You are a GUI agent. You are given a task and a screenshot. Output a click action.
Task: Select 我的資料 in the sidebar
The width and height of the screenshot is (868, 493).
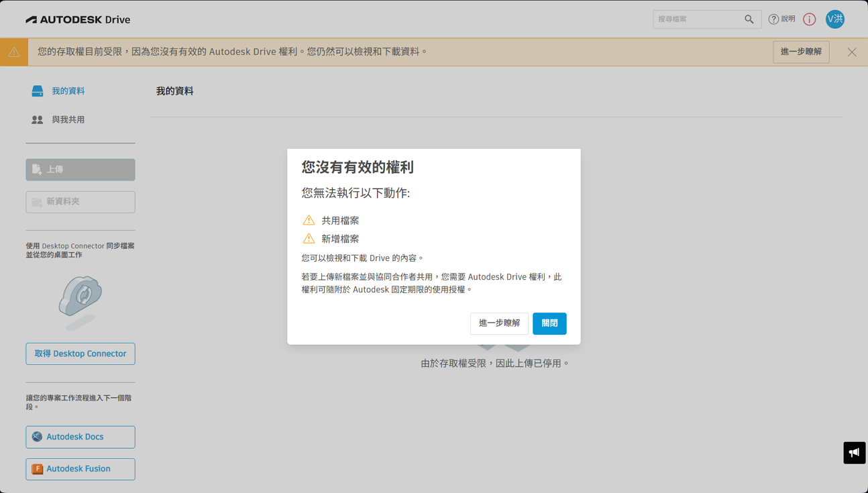point(68,91)
